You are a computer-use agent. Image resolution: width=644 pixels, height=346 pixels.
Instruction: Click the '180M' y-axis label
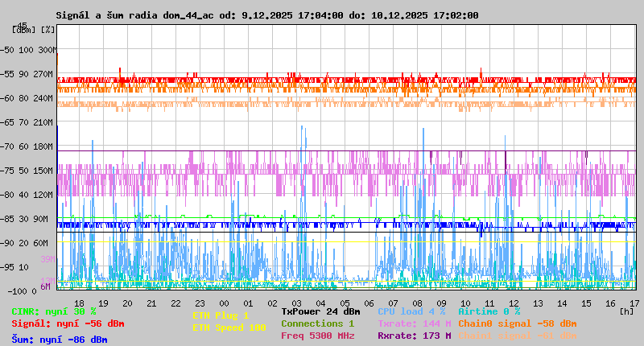click(x=43, y=146)
